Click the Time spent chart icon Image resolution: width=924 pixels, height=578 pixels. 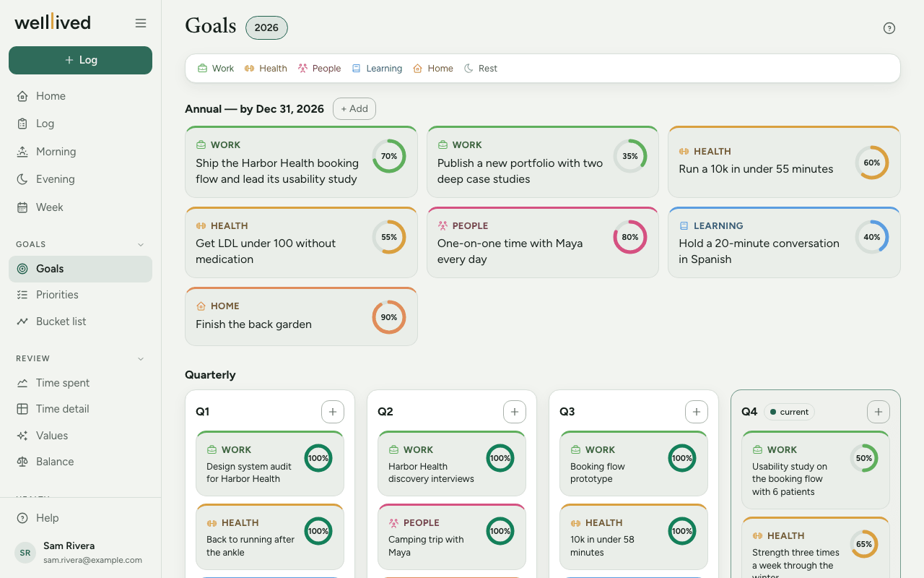pos(22,383)
